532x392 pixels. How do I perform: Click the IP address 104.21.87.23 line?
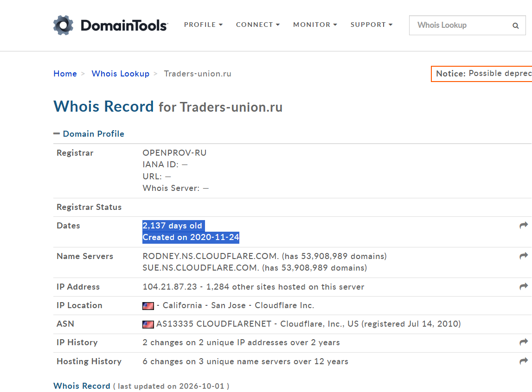pos(253,287)
